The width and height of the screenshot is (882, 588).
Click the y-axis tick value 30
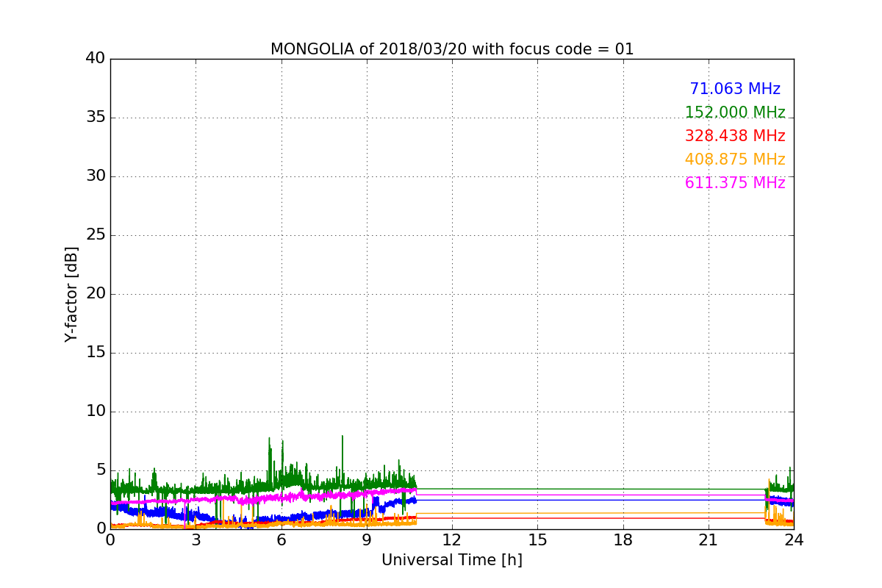(x=96, y=176)
